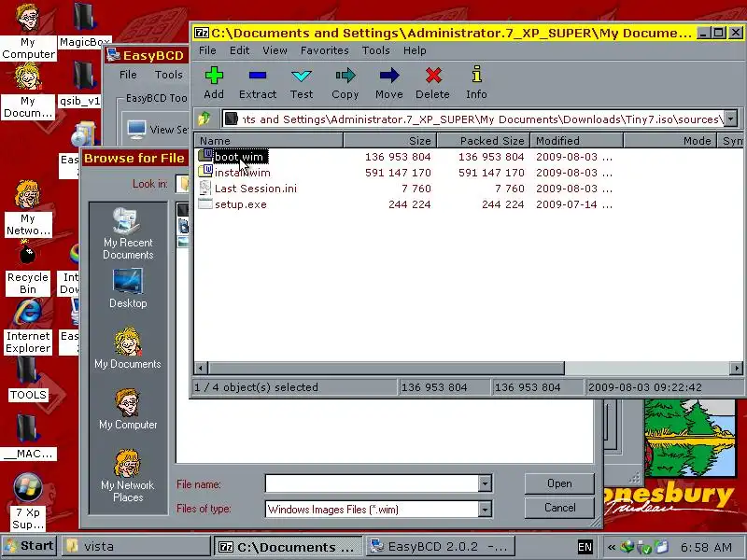
Task: Open the EasyBCD Tools menu
Action: click(x=169, y=75)
